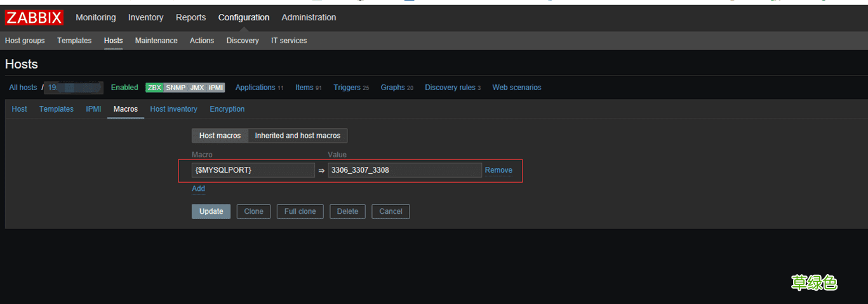
Task: Add a new macro row
Action: [198, 188]
